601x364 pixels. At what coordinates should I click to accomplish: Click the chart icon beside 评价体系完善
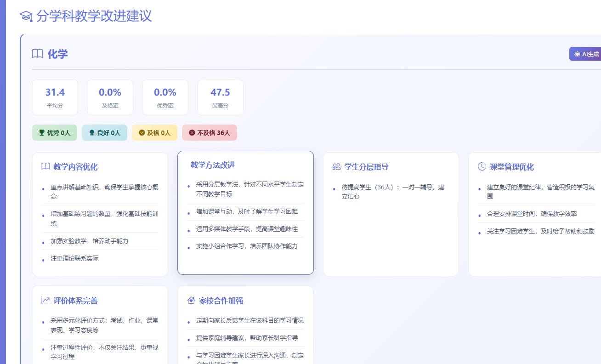pyautogui.click(x=45, y=301)
